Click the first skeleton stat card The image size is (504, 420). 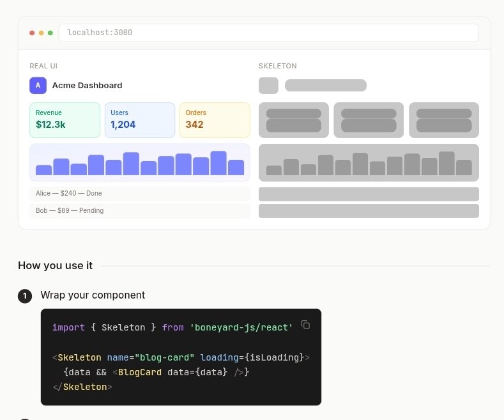point(294,120)
